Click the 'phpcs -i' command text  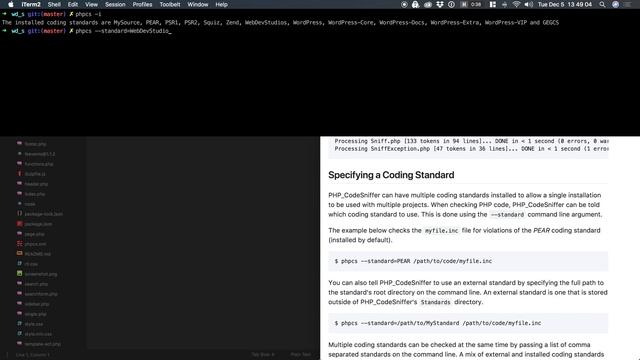tap(88, 14)
